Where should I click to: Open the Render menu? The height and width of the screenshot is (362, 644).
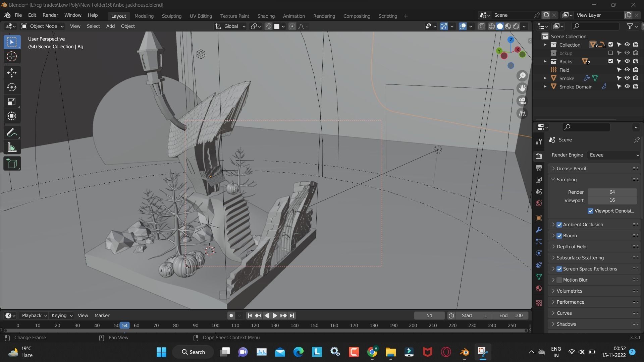pyautogui.click(x=50, y=15)
